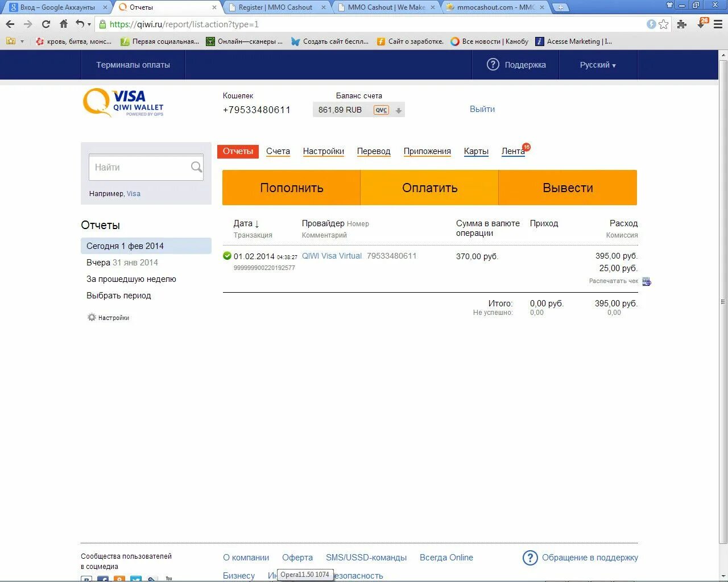The height and width of the screenshot is (582, 728).
Task: Click the Вывести button
Action: click(568, 188)
